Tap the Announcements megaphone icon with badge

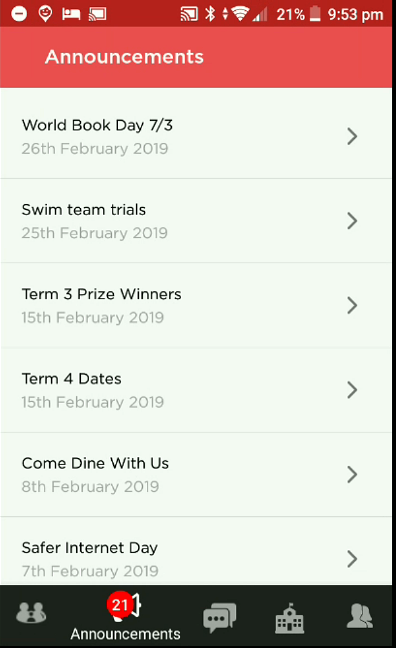pyautogui.click(x=124, y=606)
